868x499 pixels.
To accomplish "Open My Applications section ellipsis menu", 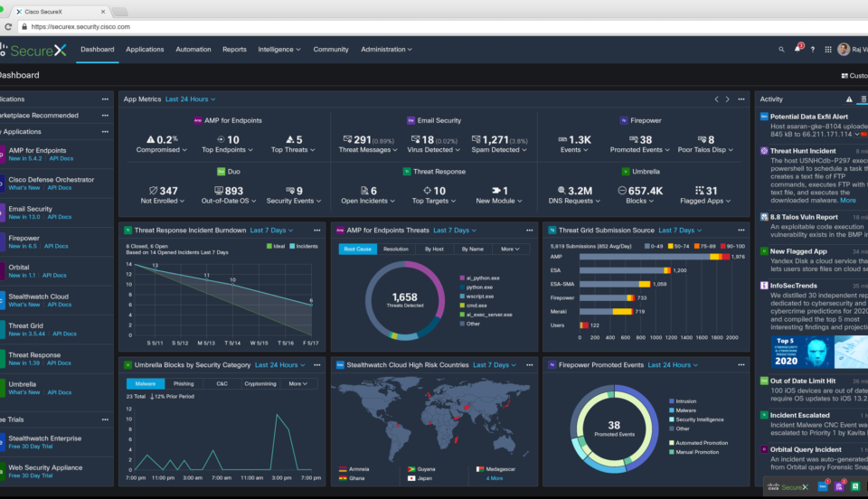I will 105,132.
